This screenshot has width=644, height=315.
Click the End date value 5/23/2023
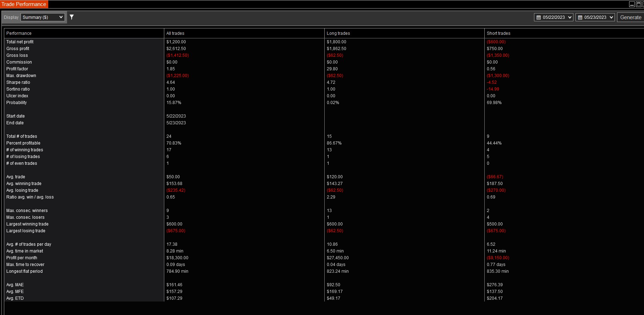click(176, 123)
